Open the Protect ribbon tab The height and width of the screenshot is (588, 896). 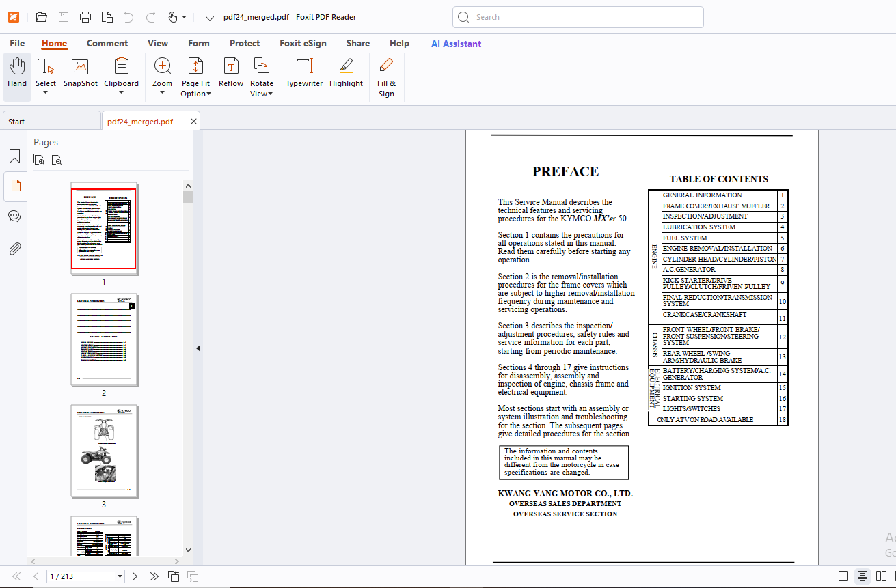(245, 43)
